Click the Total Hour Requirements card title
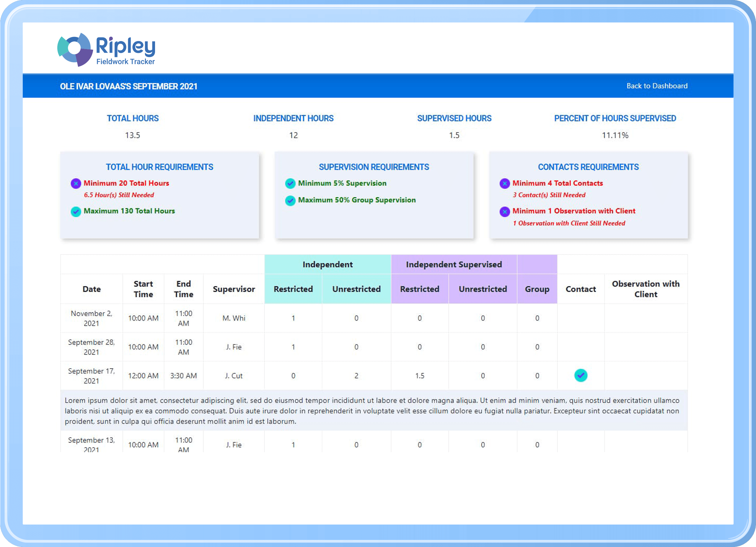 click(160, 167)
